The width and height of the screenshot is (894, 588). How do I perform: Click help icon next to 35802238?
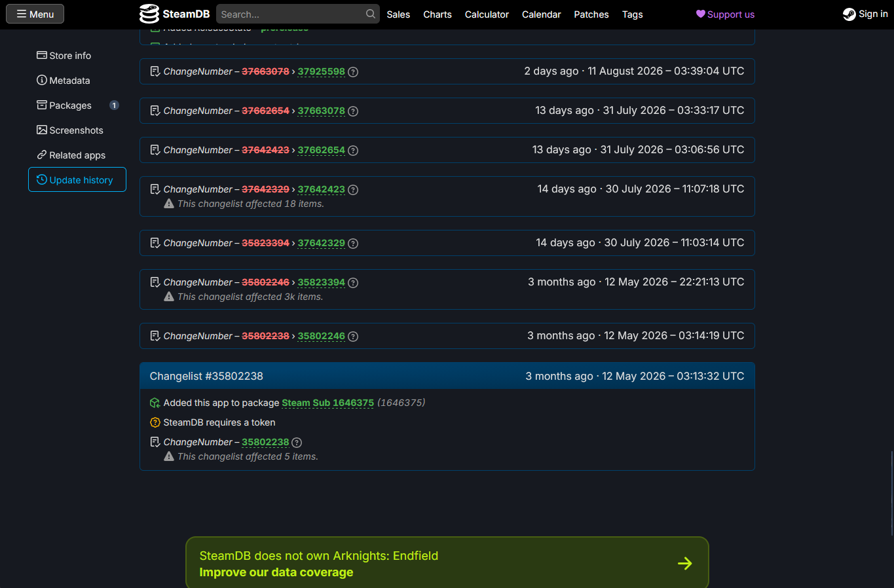point(297,443)
